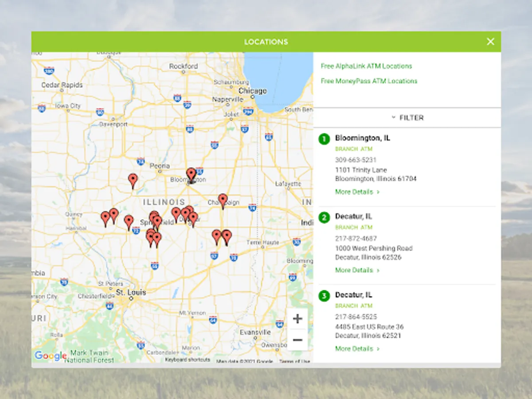This screenshot has width=532, height=399.
Task: Select the map pin at Bloomington
Action: point(191,175)
